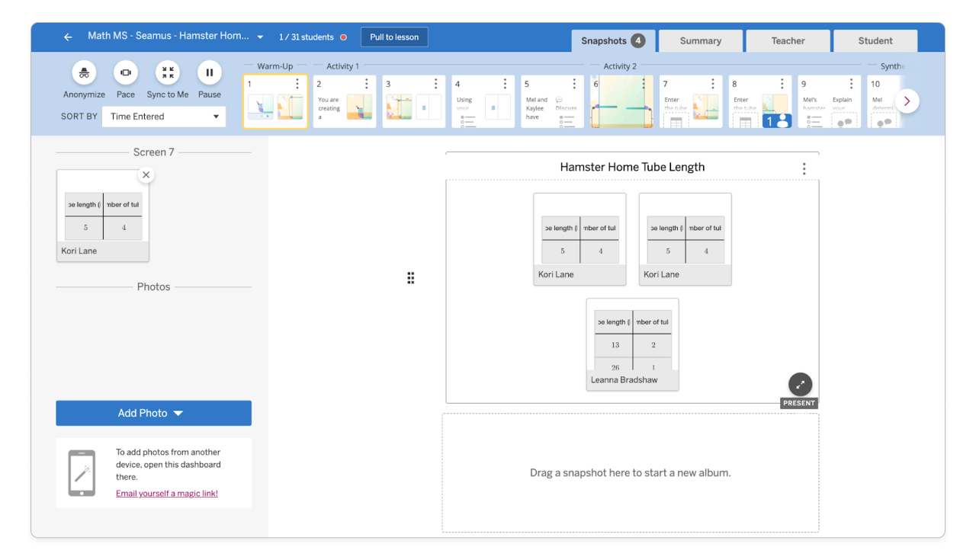Expand the Hamster Home lesson title dropdown

260,36
